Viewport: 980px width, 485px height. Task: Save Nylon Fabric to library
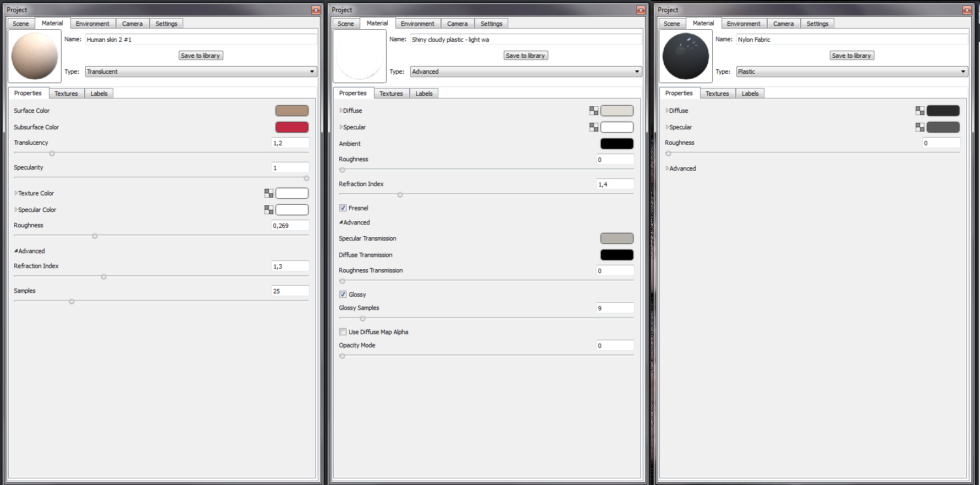point(851,56)
